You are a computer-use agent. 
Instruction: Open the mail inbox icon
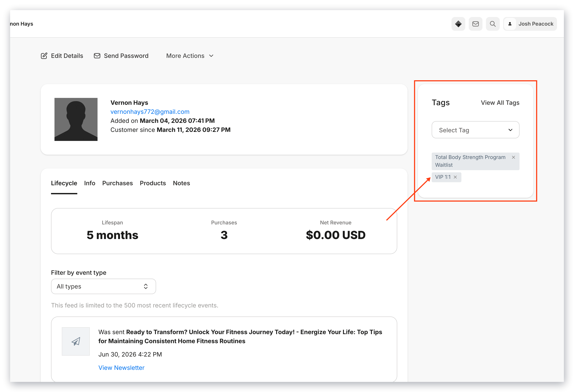[x=475, y=24]
